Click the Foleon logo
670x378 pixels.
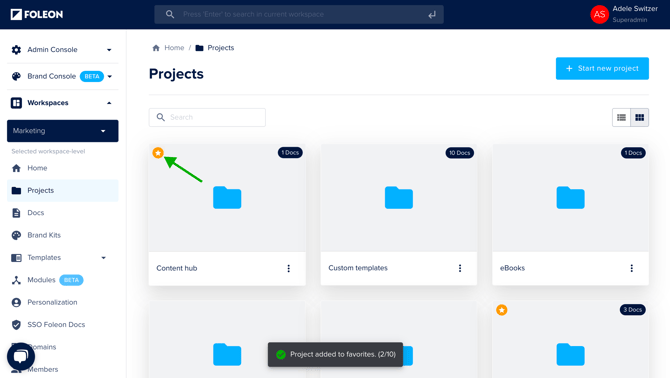click(37, 15)
